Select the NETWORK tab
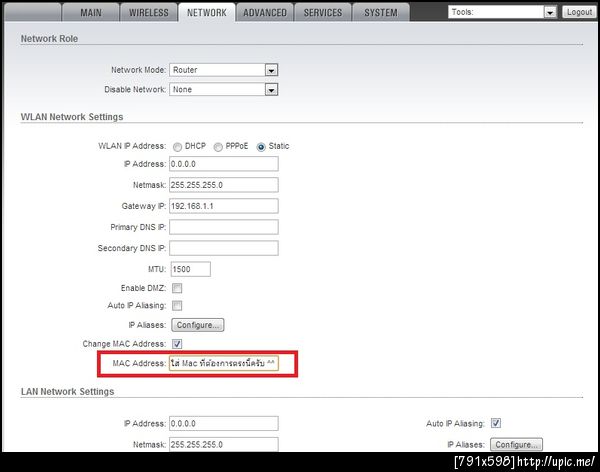 tap(207, 13)
